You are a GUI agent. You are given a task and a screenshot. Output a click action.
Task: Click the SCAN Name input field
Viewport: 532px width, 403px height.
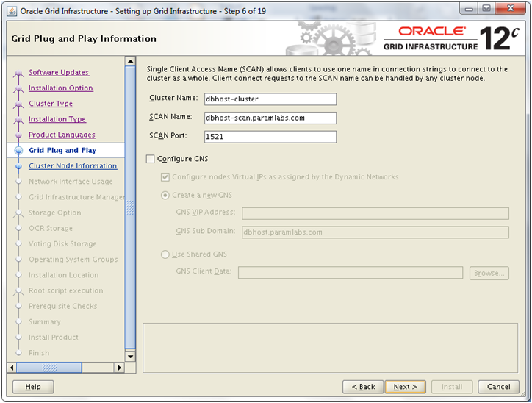click(x=270, y=118)
